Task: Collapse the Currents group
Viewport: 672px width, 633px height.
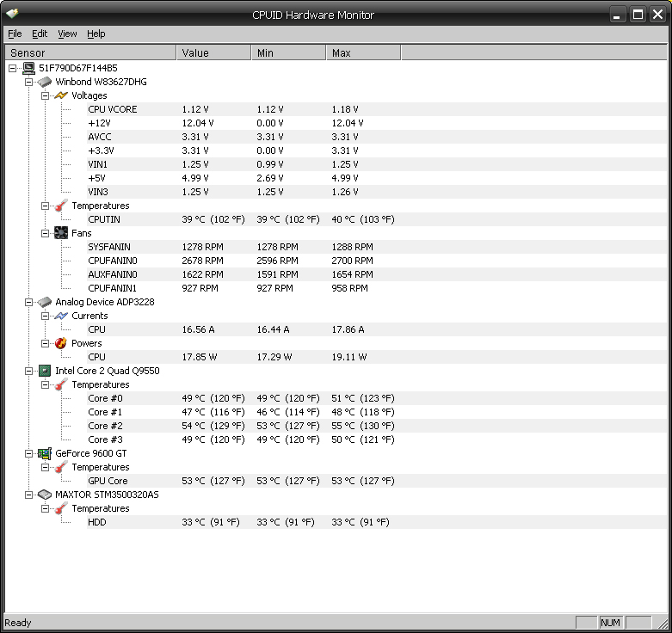Action: pos(45,316)
